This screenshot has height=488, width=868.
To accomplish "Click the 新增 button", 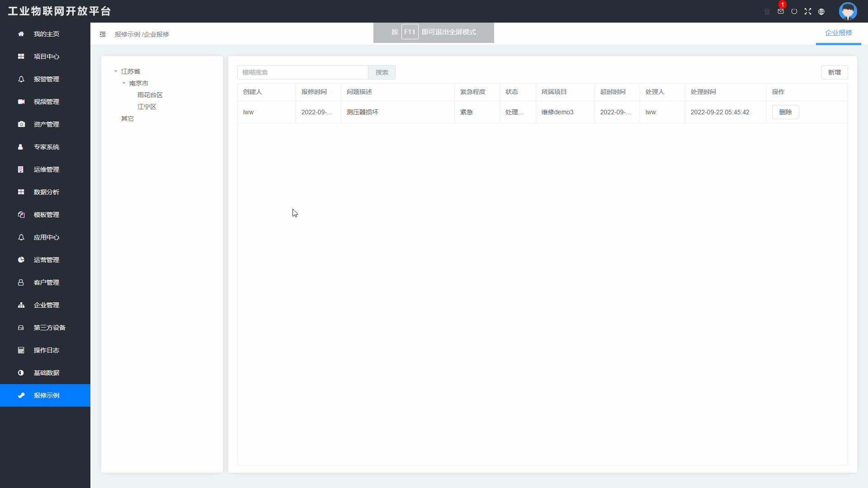I will tap(834, 72).
